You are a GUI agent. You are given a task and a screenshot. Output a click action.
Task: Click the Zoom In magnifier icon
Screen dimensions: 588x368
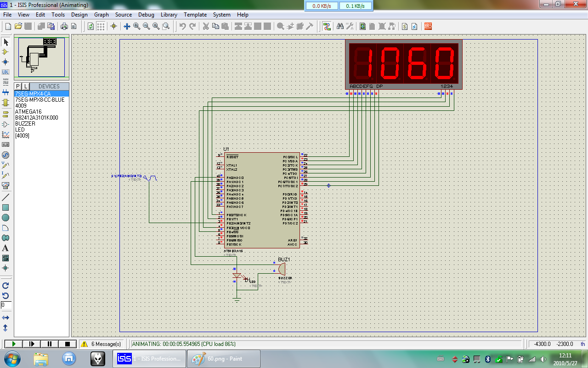(x=136, y=26)
